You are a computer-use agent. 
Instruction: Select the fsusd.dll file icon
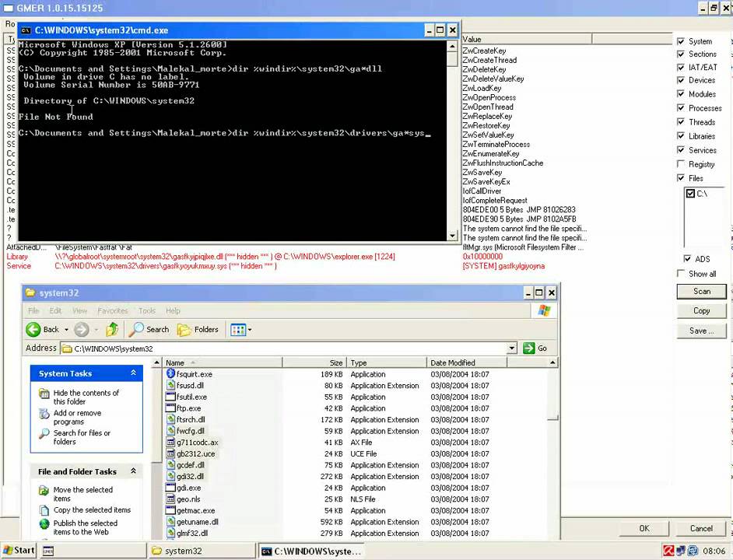[x=170, y=385]
